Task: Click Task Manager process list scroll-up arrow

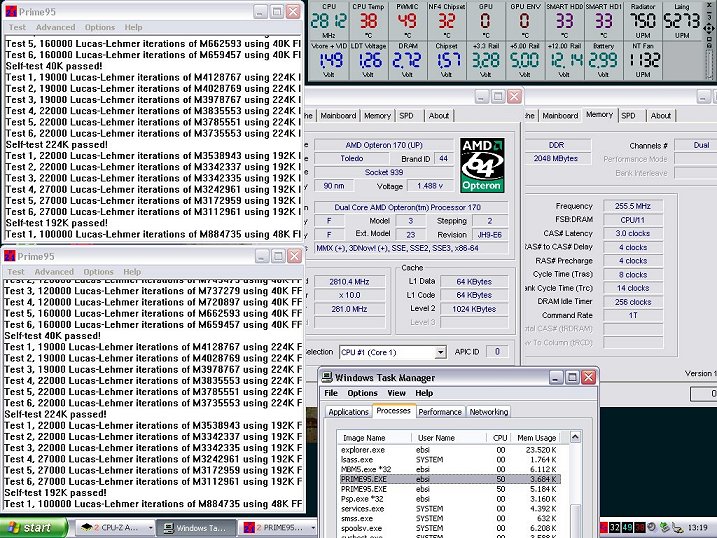Action: (x=575, y=437)
